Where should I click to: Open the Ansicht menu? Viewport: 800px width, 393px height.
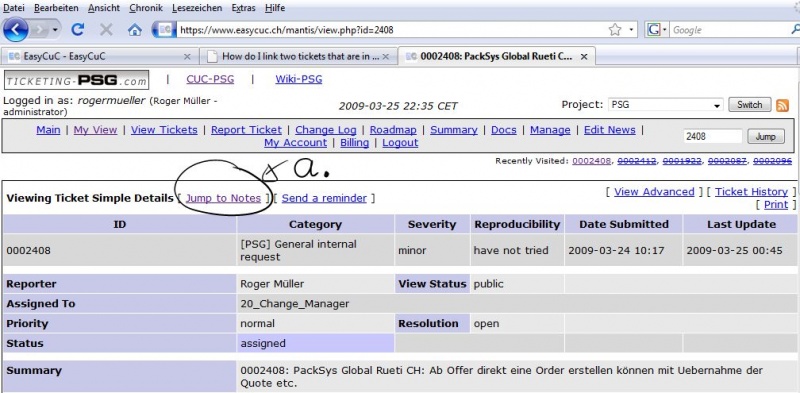(104, 8)
